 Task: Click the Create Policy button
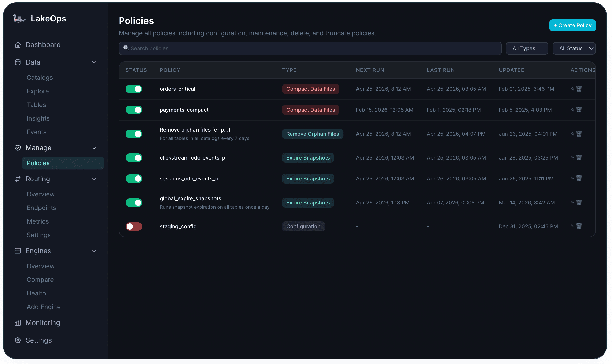click(573, 25)
